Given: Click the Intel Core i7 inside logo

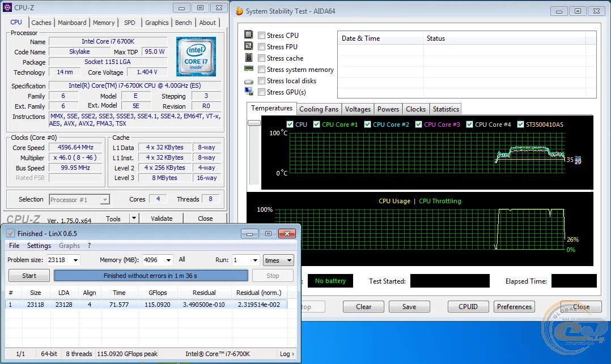Looking at the screenshot, I should 196,57.
